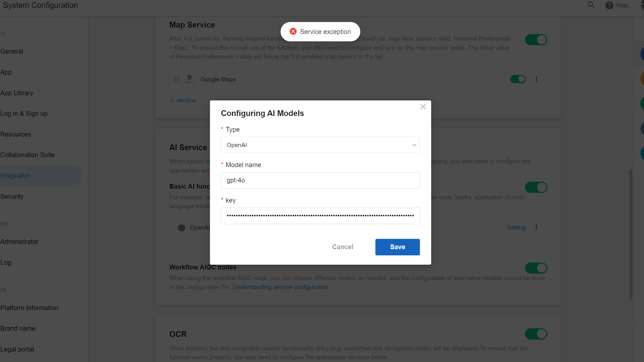Toggle the Workflow AIGC nodes switch
The width and height of the screenshot is (644, 362).
(x=536, y=268)
